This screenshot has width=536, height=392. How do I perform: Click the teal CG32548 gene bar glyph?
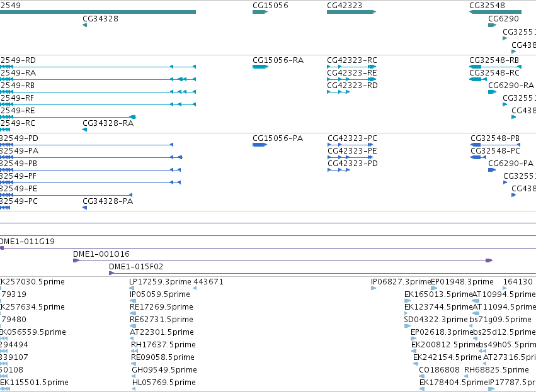[x=495, y=12]
